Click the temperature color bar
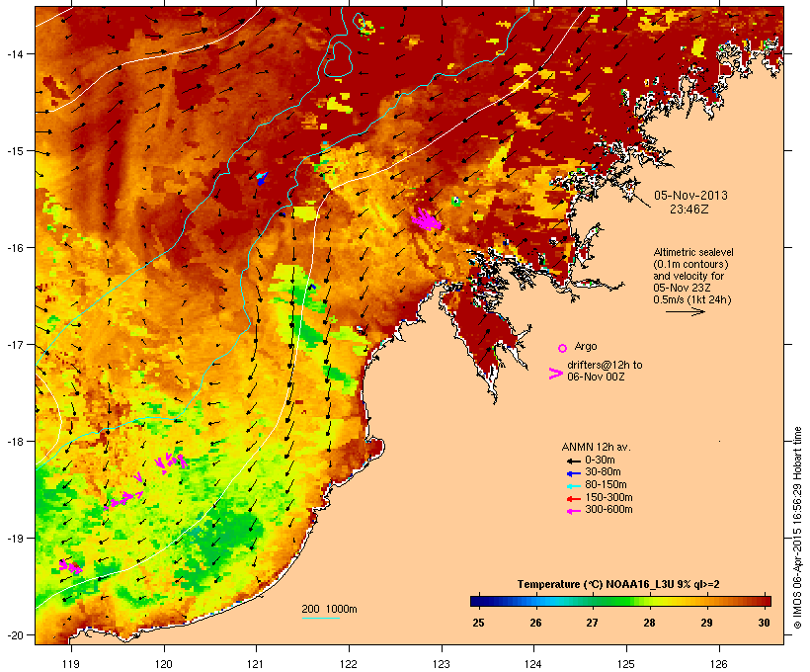This screenshot has width=810, height=672. [620, 601]
